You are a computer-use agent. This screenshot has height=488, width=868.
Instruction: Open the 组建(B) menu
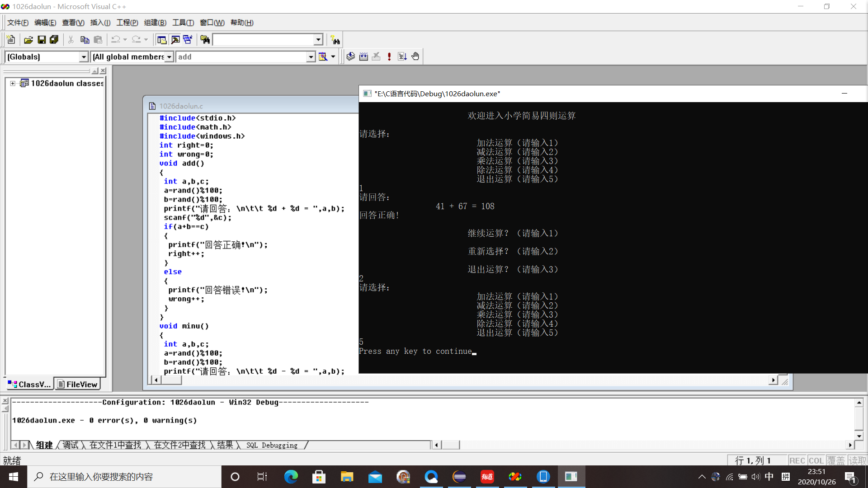[155, 23]
